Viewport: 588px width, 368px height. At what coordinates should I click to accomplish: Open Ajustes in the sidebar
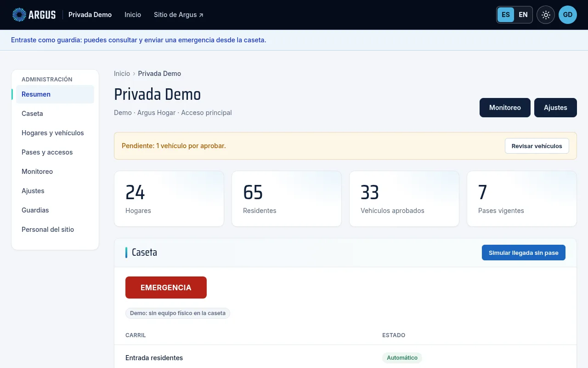click(55, 191)
